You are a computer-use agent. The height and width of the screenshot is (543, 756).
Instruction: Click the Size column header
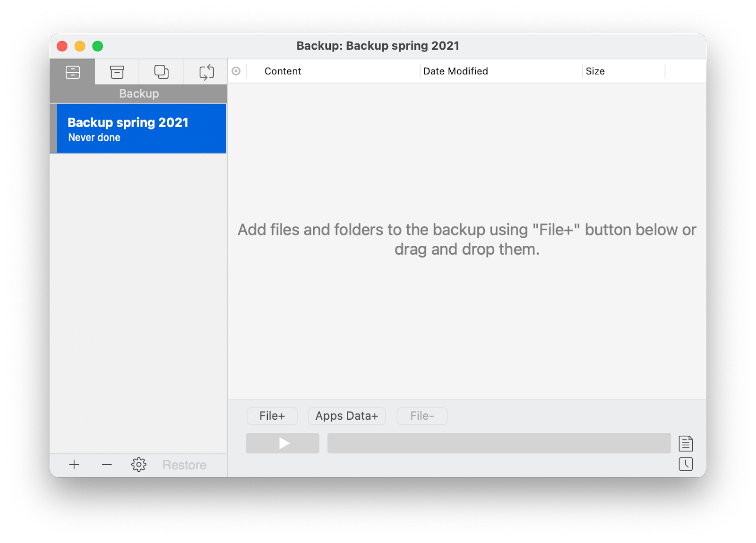coord(595,71)
